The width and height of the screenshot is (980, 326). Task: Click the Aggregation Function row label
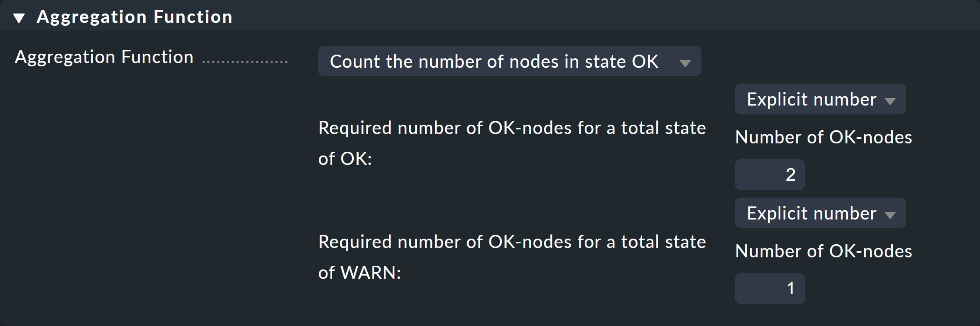tap(104, 57)
